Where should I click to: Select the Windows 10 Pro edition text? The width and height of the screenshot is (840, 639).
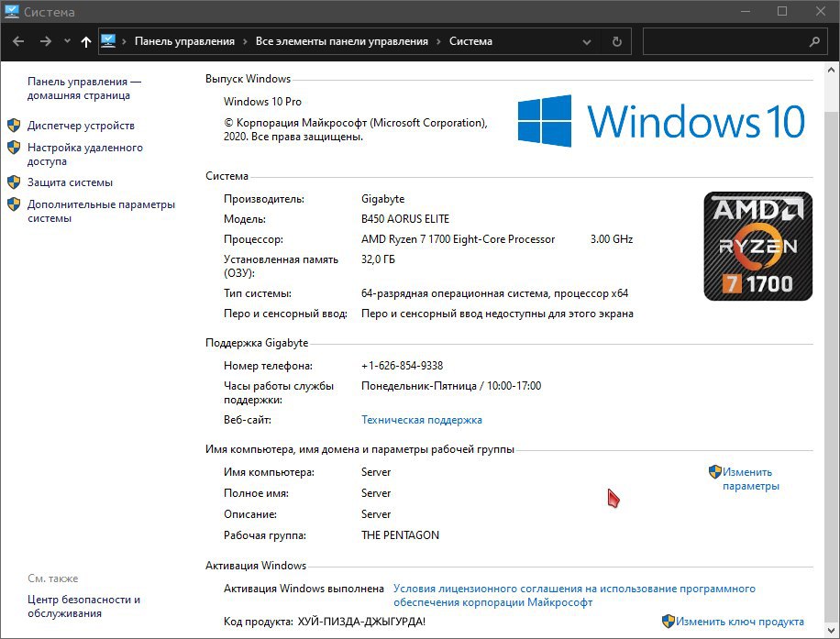click(262, 102)
